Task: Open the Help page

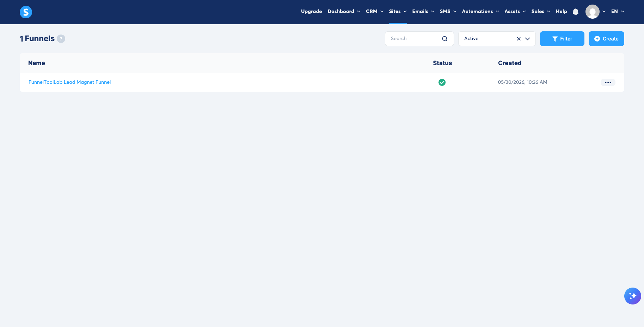Action: 561,11
